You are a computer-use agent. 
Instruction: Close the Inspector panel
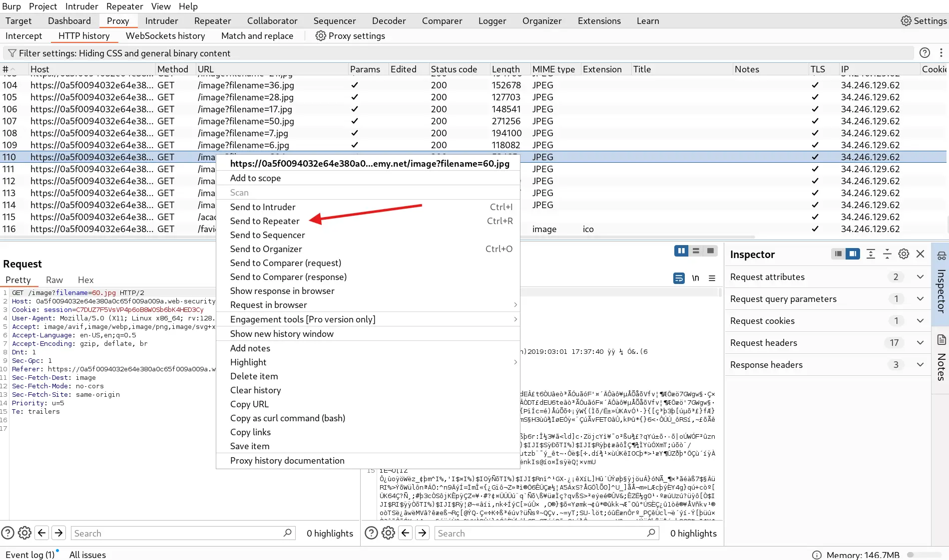tap(920, 254)
